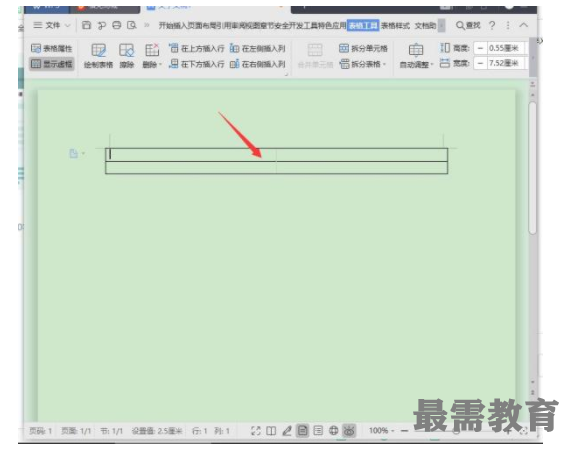565x455 pixels.
Task: Switch to the 表格样式 ribbon tab
Action: pos(395,26)
